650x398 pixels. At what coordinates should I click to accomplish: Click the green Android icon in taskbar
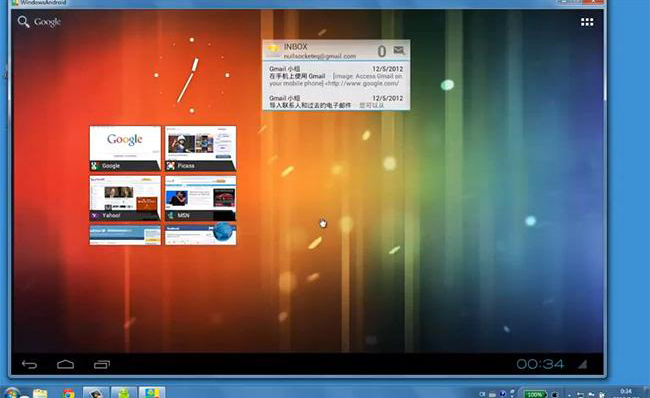coord(124,393)
